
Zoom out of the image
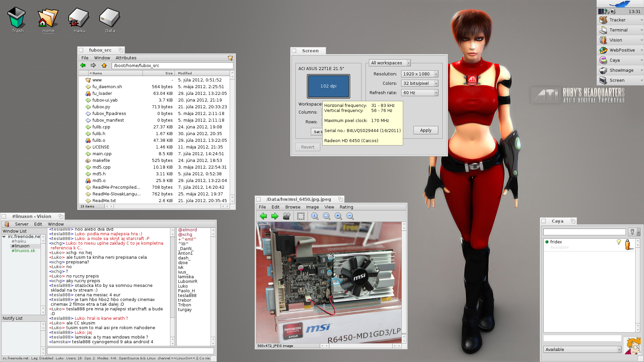[x=350, y=216]
